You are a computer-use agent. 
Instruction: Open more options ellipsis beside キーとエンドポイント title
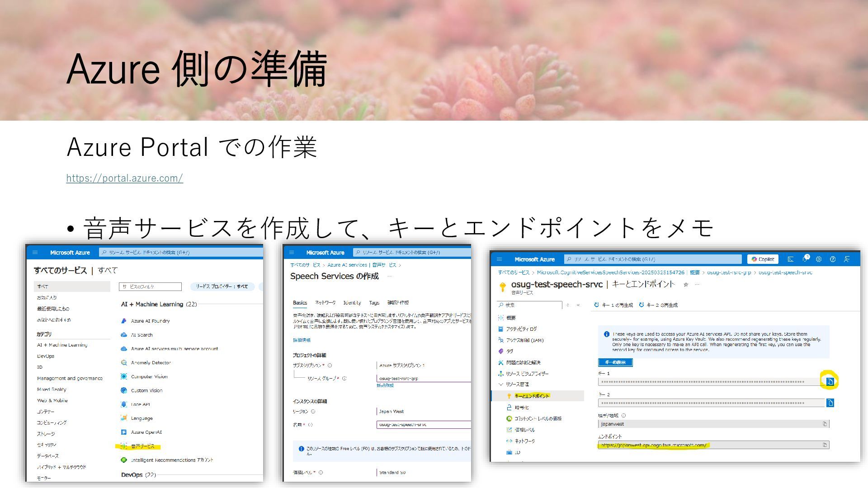tap(697, 285)
